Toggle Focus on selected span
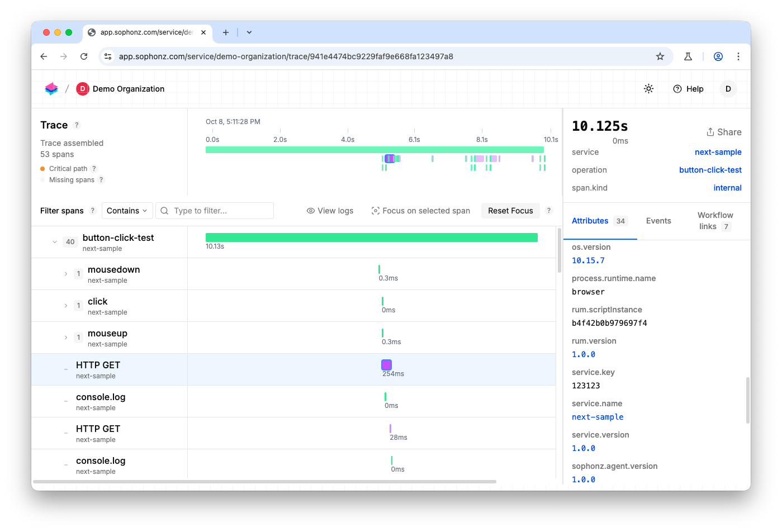Viewport: 782px width, 532px height. [420, 211]
